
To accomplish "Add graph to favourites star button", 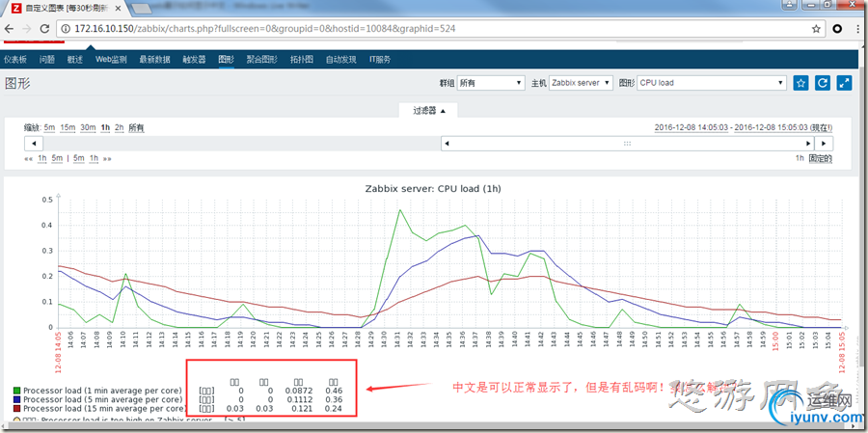I will (x=800, y=83).
